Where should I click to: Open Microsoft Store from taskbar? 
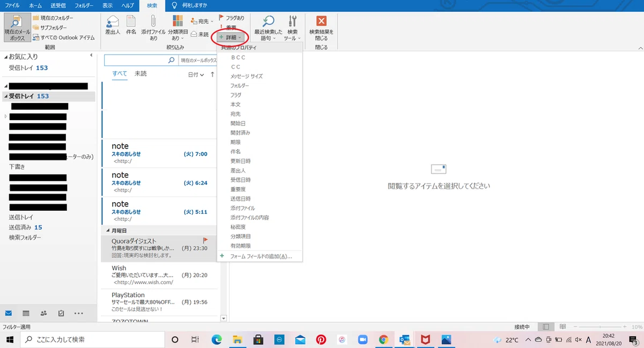point(258,339)
